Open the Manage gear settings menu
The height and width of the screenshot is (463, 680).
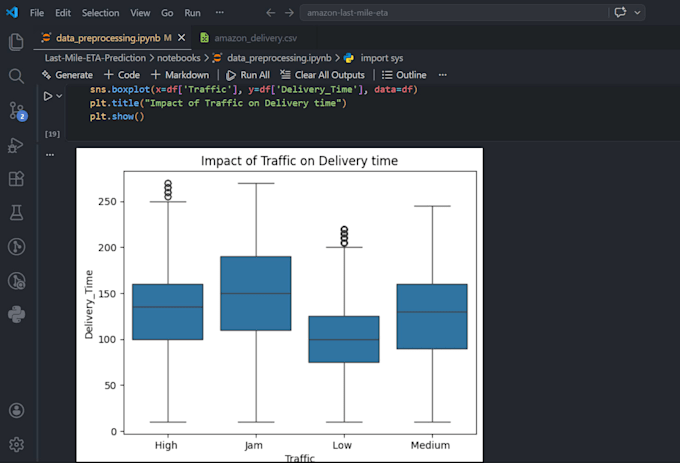[x=16, y=444]
